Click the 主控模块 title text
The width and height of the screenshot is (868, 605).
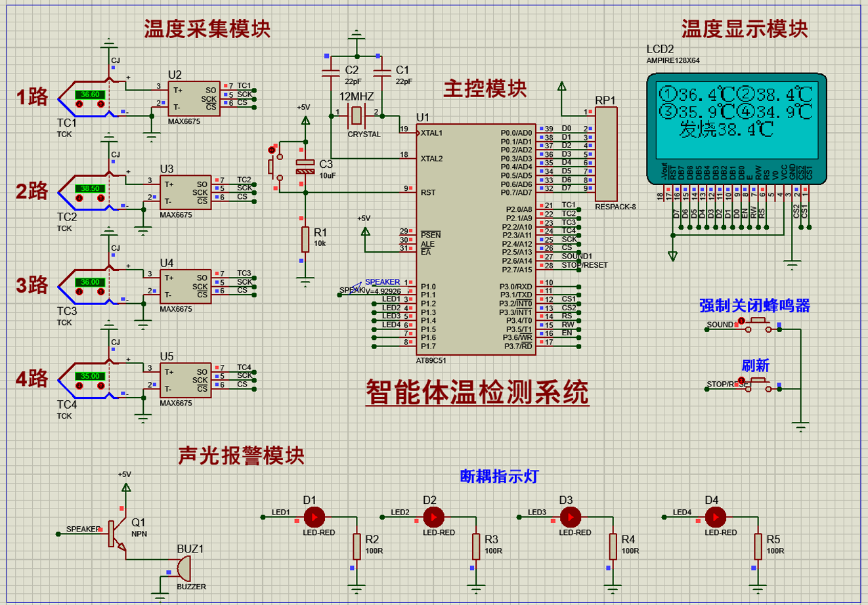click(485, 88)
